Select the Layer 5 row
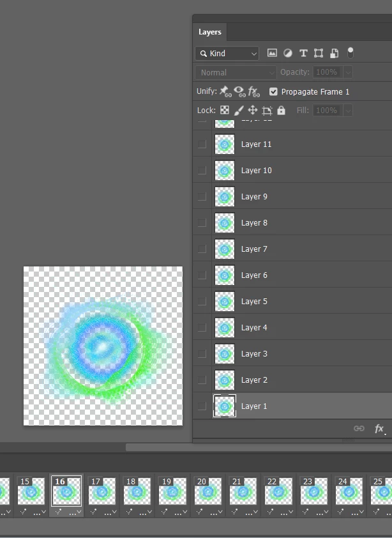The width and height of the screenshot is (392, 538). click(x=292, y=301)
